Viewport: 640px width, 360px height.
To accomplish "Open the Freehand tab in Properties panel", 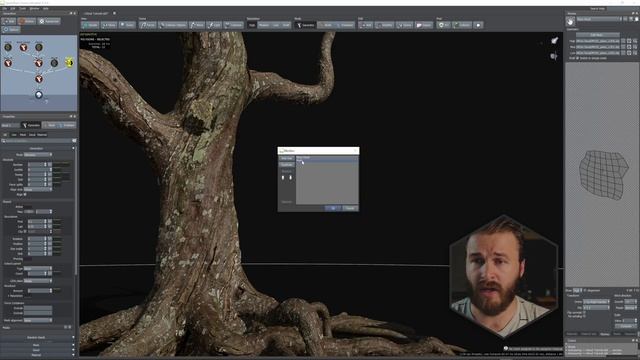I will pos(67,125).
